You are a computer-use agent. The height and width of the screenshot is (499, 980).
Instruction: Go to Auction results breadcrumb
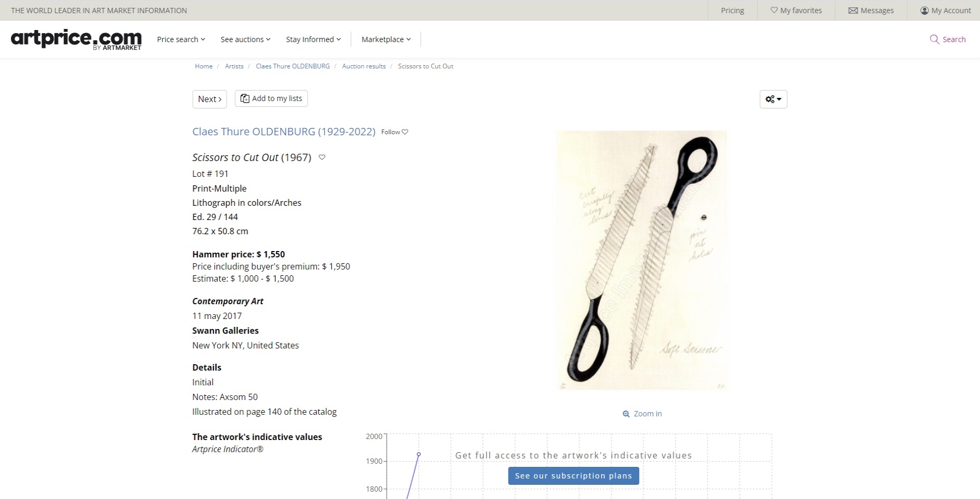pyautogui.click(x=364, y=66)
